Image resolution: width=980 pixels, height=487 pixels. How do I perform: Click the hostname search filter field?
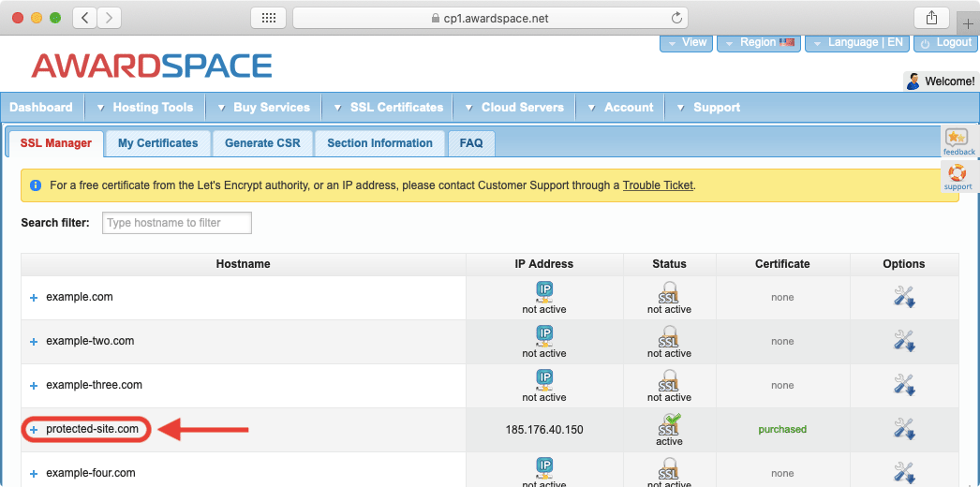(x=176, y=223)
